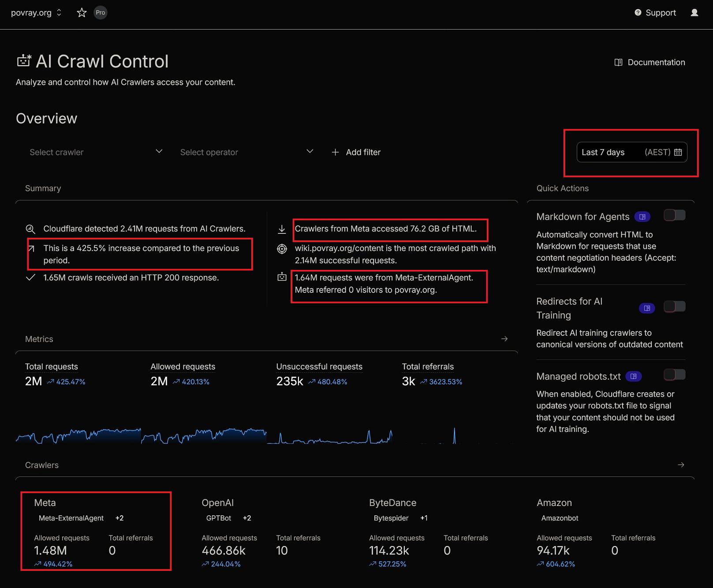Open the Select crawler dropdown
This screenshot has width=713, height=588.
click(96, 152)
